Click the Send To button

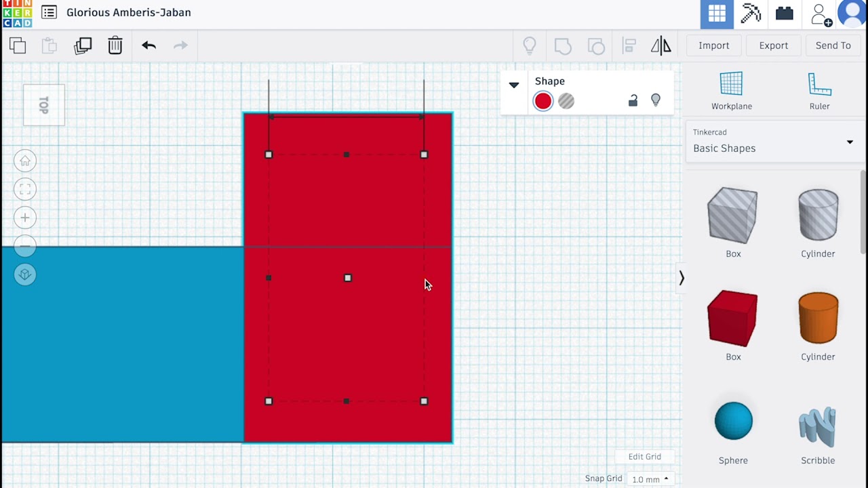(x=833, y=45)
